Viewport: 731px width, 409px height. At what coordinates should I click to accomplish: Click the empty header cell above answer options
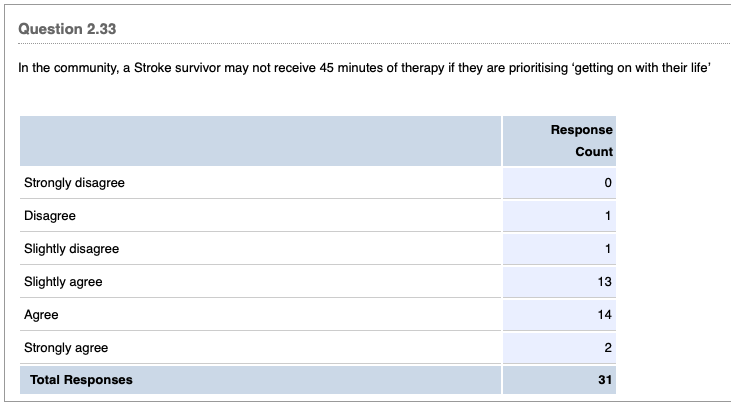(260, 141)
